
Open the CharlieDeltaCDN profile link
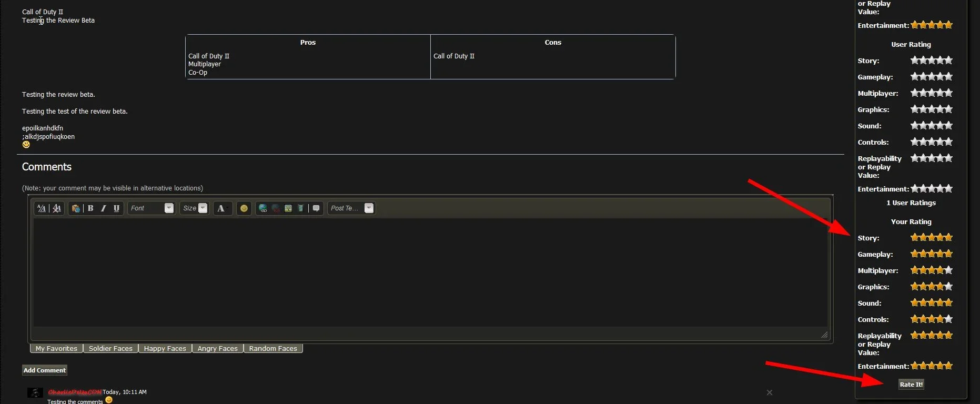[75, 392]
